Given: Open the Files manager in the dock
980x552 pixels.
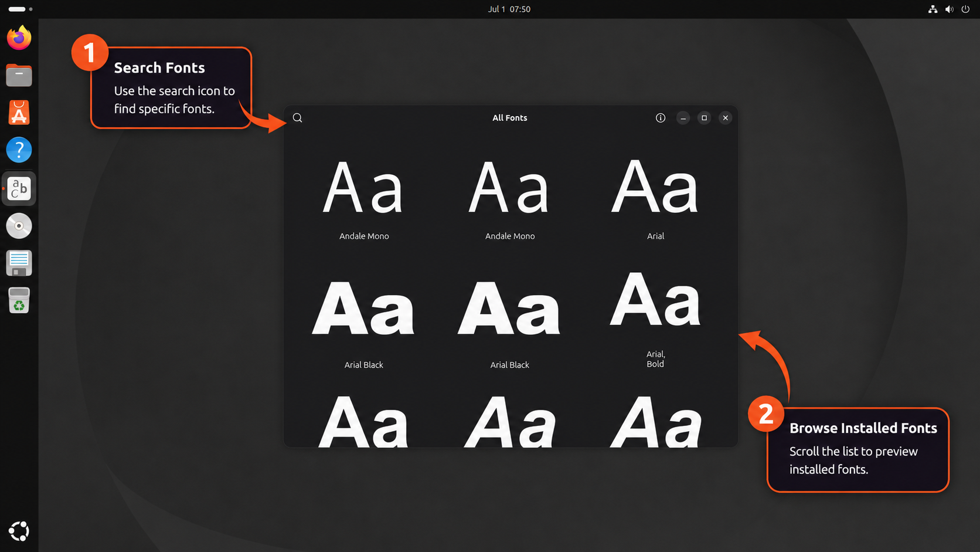Looking at the screenshot, I should (x=19, y=76).
